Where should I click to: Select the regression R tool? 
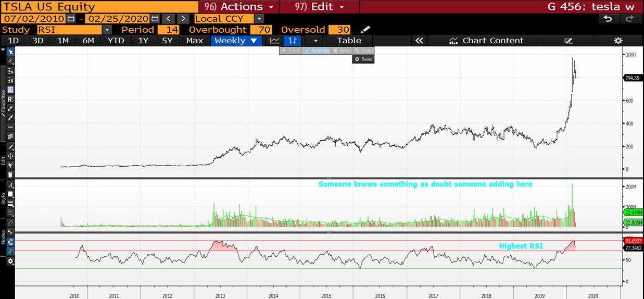[x=10, y=98]
